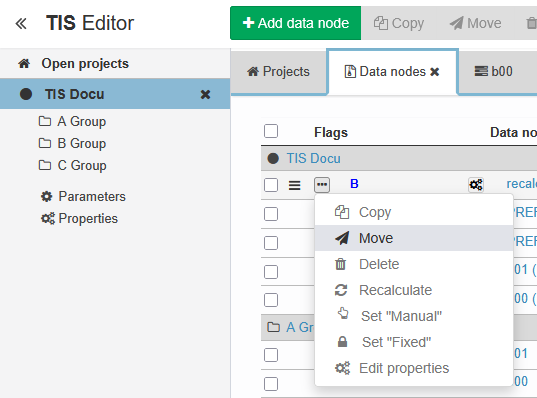Collapse sidebar with double chevron icon
537x398 pixels.
coord(21,24)
